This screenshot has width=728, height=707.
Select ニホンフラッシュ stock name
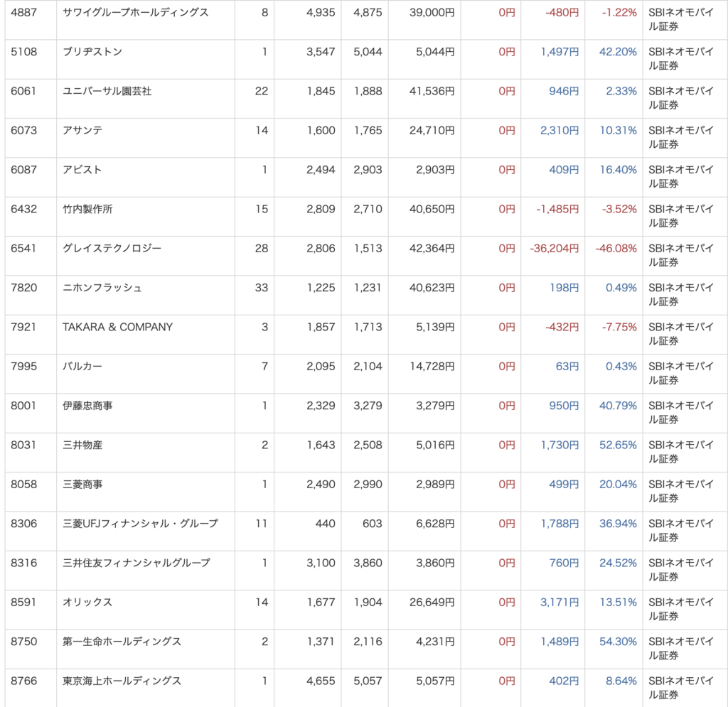[x=102, y=288]
